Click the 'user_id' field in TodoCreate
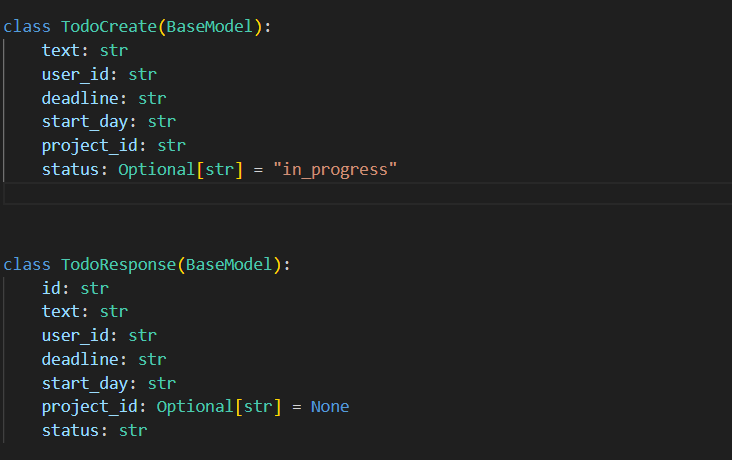 (76, 75)
